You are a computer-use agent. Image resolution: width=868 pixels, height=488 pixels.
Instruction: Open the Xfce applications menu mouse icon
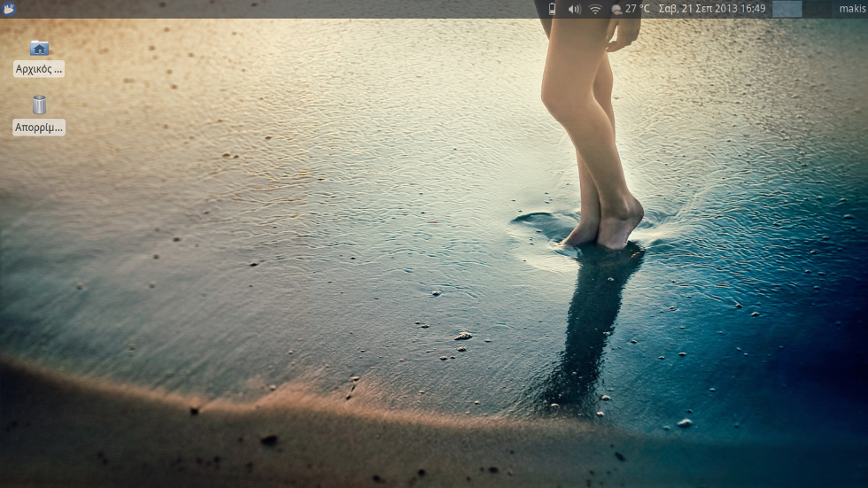(x=10, y=9)
